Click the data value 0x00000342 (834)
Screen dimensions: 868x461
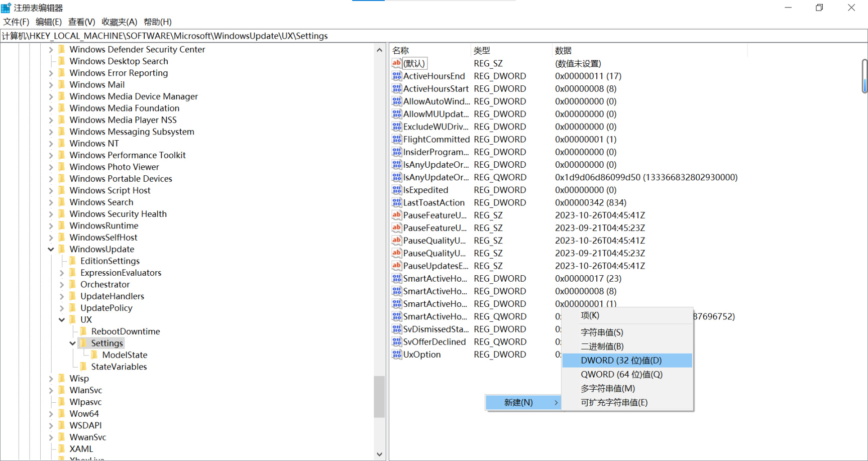(x=591, y=202)
